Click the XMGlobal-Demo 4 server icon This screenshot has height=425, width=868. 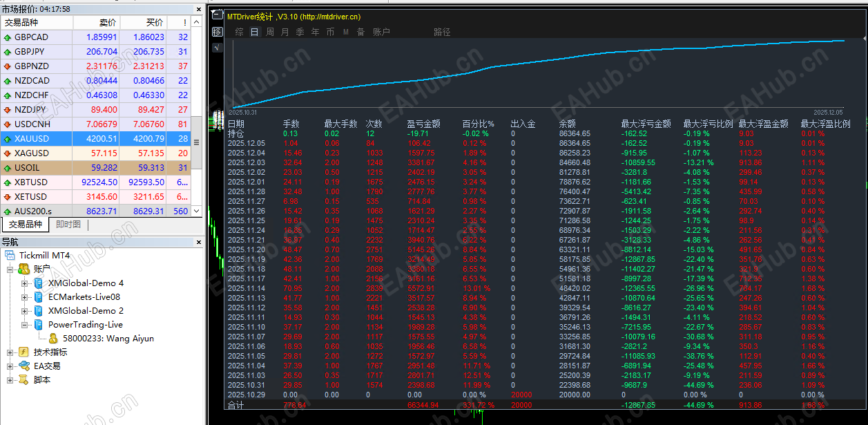coord(39,283)
